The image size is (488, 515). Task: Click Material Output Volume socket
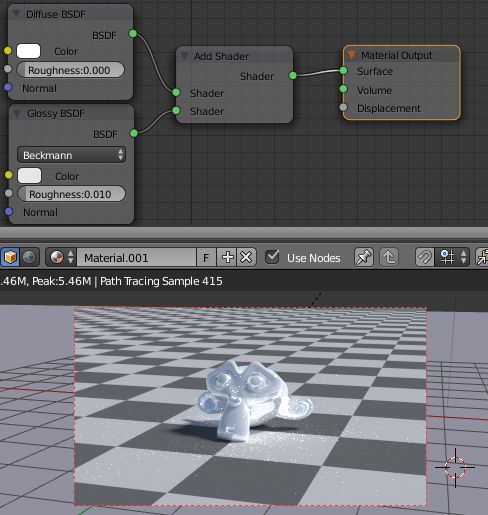[x=343, y=89]
